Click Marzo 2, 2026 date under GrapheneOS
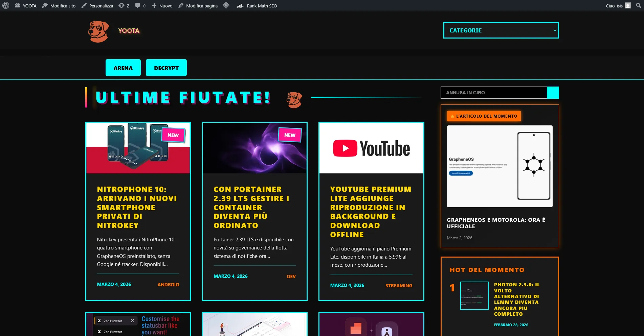The image size is (644, 336). pos(459,238)
